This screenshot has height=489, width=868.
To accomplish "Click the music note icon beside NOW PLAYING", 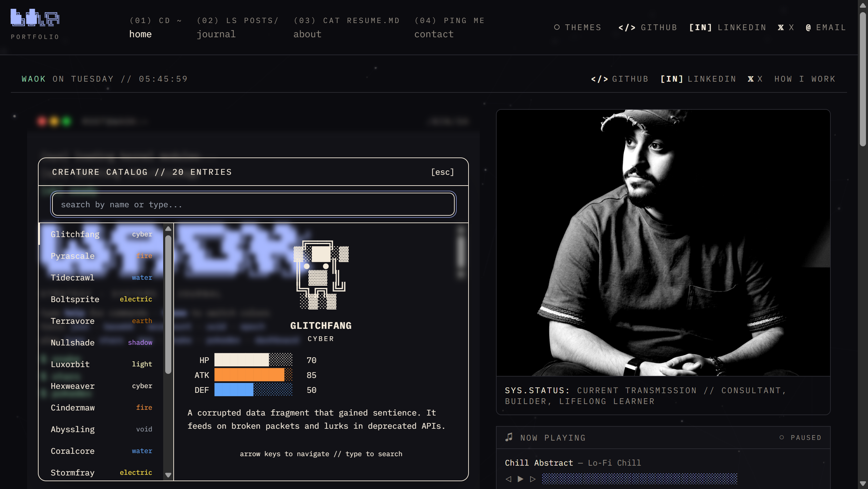I will tap(509, 437).
